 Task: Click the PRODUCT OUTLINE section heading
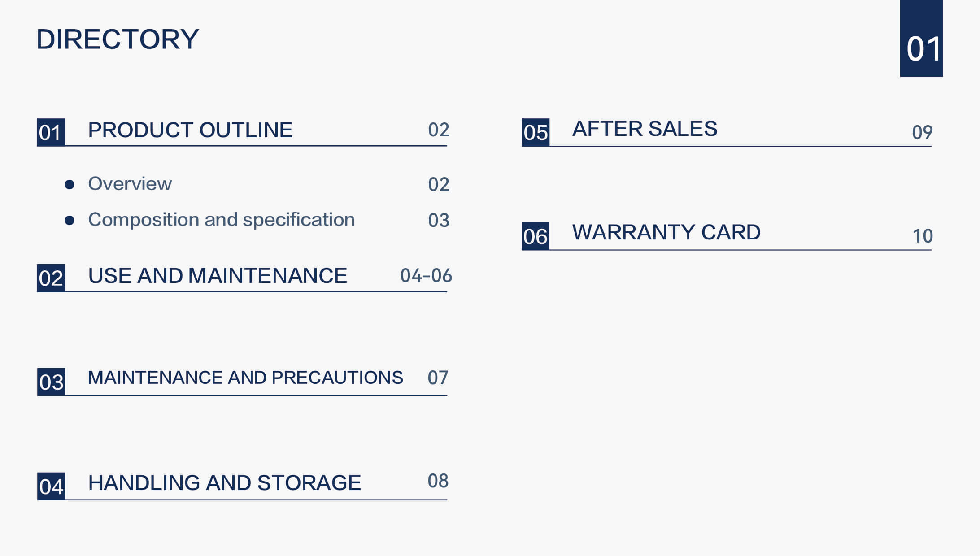[x=190, y=130]
